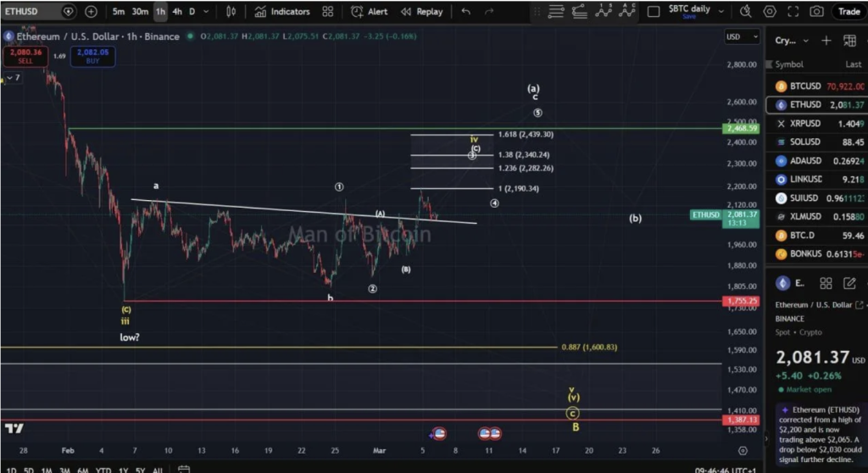Click the blue BUY 2,082.05 button
Viewport: 868px width, 473px height.
92,56
